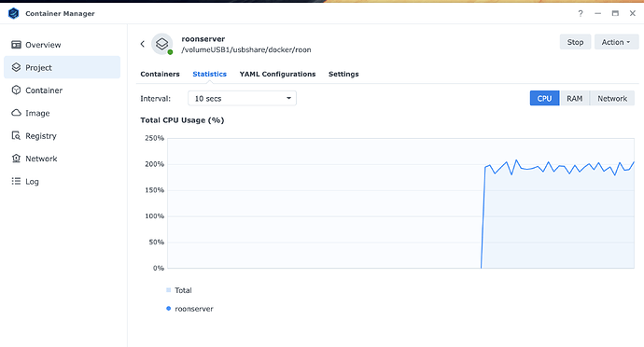The width and height of the screenshot is (644, 347).
Task: Click the Overview sidebar icon
Action: click(16, 45)
